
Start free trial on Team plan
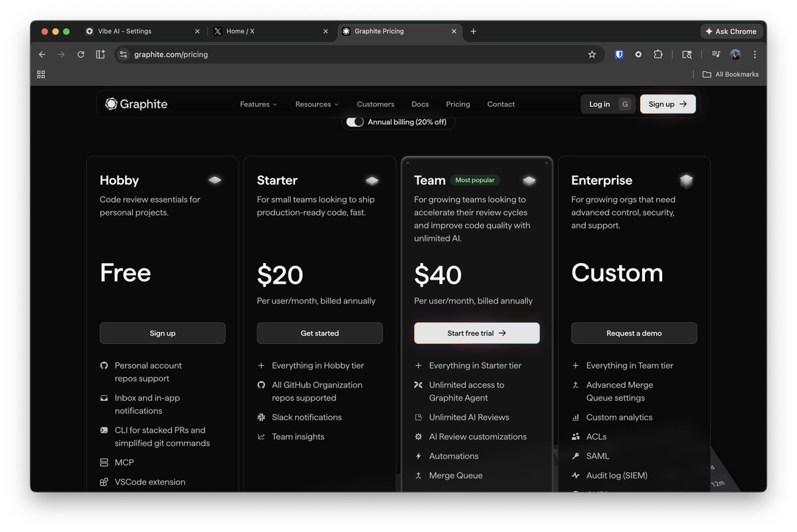click(x=477, y=333)
